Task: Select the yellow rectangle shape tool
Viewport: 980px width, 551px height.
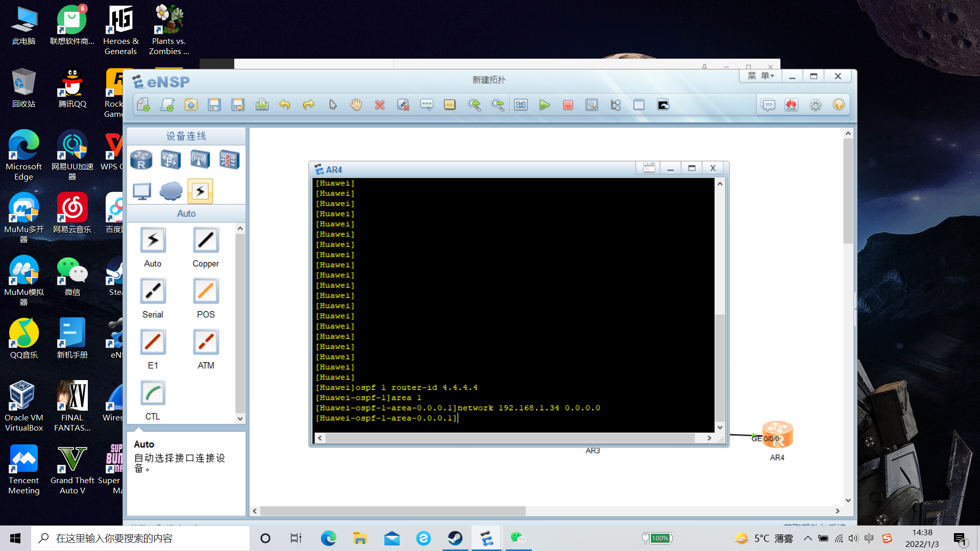Action: click(450, 105)
